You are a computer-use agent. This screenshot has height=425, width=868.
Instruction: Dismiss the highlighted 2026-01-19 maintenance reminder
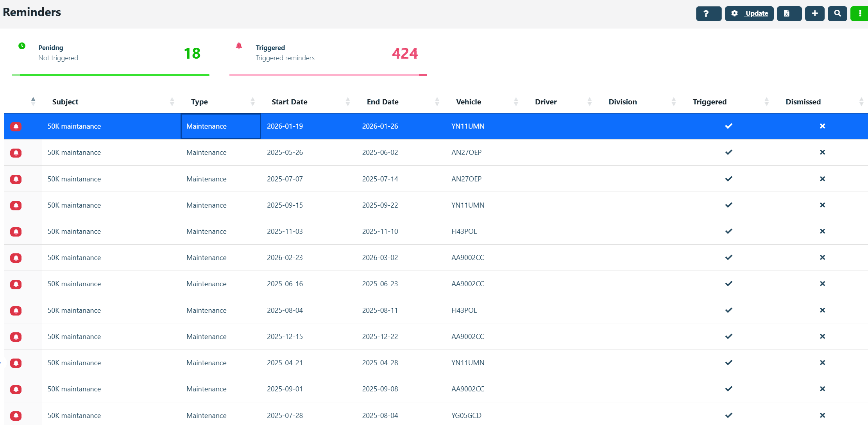coord(822,126)
